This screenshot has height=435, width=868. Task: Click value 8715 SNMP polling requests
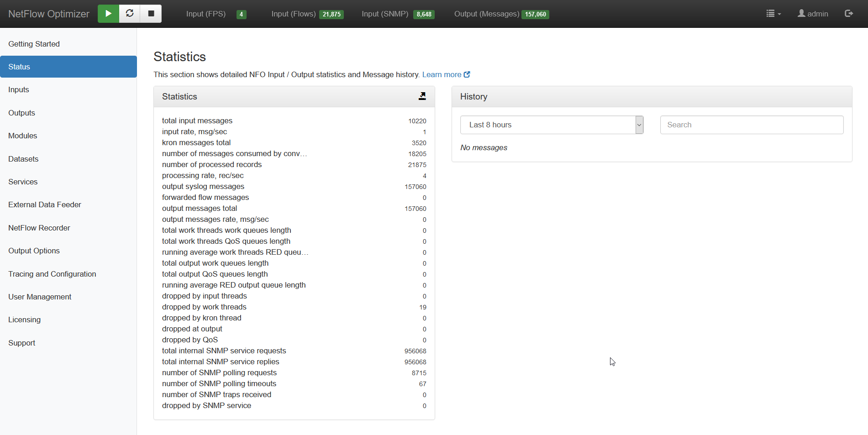click(x=419, y=373)
